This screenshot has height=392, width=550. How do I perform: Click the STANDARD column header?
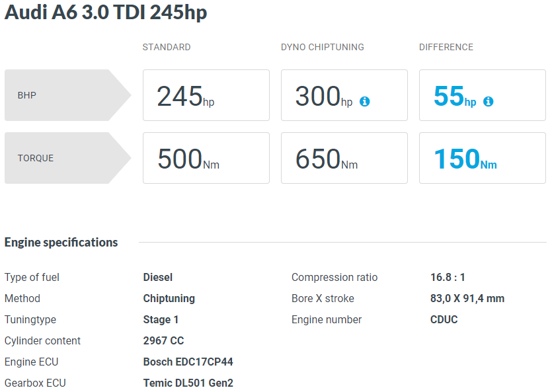coord(167,47)
